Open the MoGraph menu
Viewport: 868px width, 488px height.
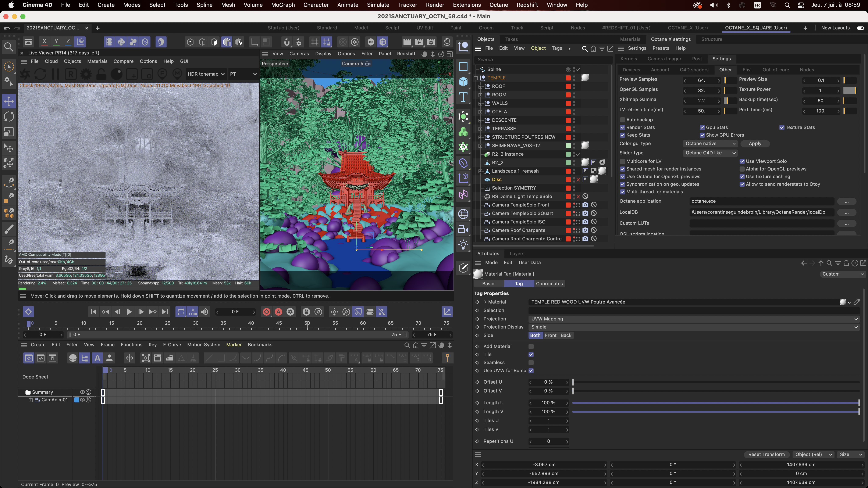coord(283,5)
